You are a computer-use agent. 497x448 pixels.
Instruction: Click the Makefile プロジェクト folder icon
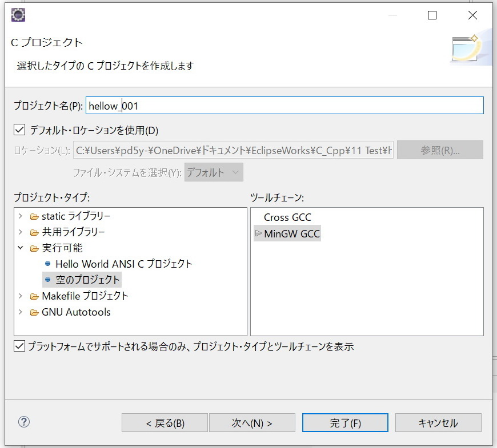click(35, 296)
